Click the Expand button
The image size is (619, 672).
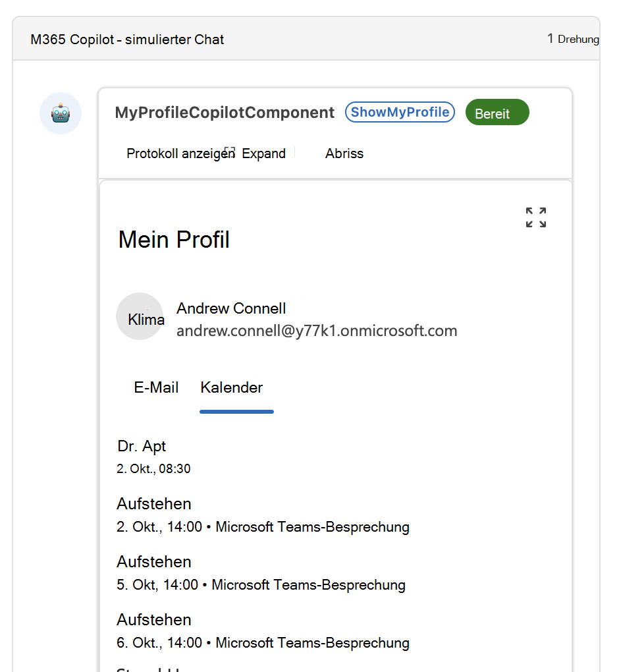pos(263,154)
